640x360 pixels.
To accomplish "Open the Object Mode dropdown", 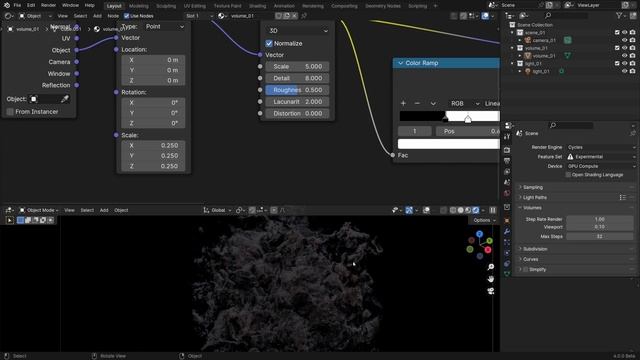I will (x=39, y=210).
